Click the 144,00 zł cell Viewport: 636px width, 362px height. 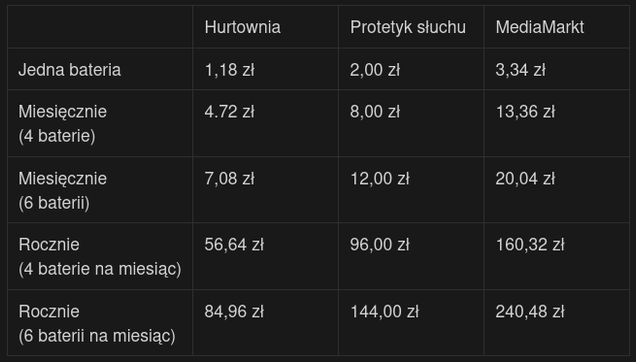click(384, 312)
